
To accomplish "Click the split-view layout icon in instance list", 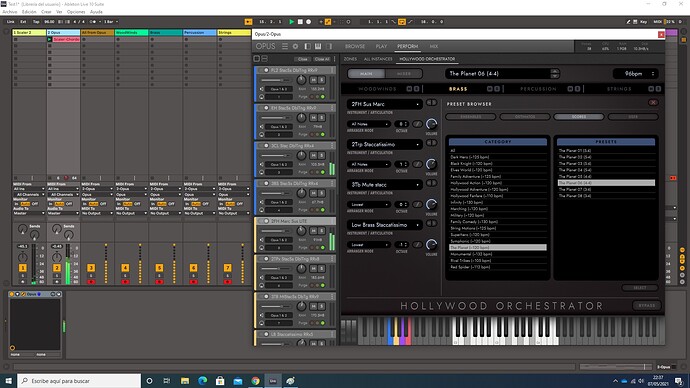I will pyautogui.click(x=264, y=59).
